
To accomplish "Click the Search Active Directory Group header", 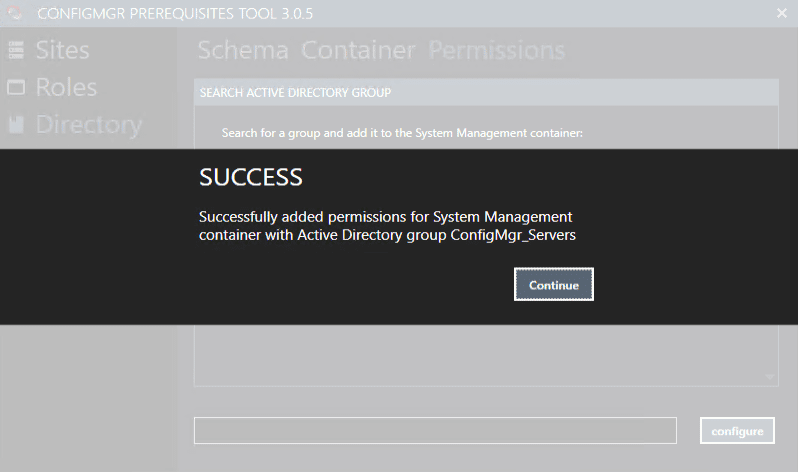I will (295, 93).
